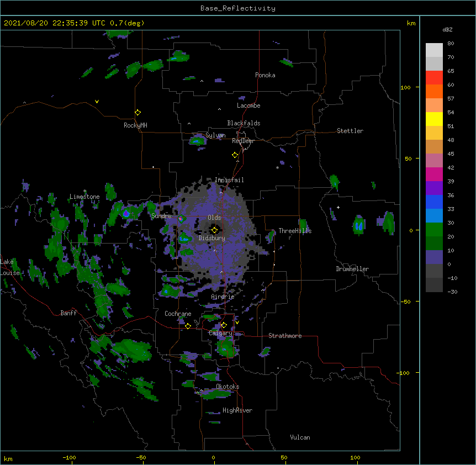
Task: Click the Calgary city label
Action: coord(220,333)
